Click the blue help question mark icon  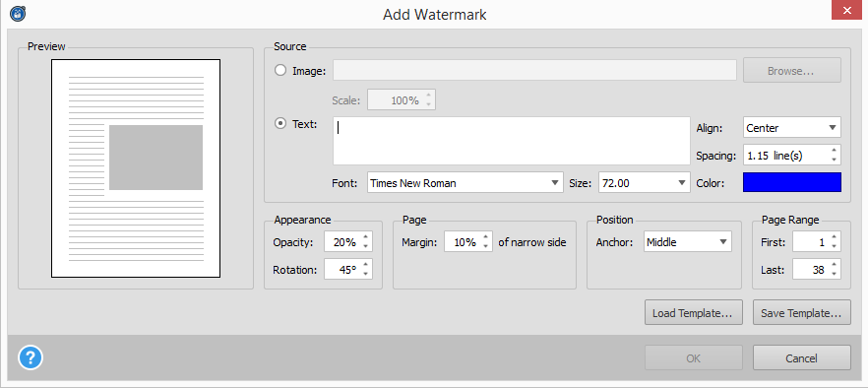[31, 358]
